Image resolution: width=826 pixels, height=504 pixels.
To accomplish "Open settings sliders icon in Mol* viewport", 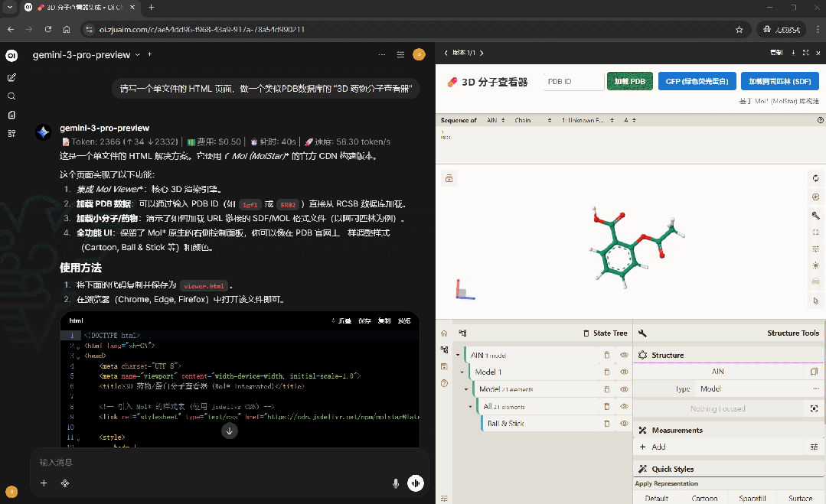I will 815,249.
